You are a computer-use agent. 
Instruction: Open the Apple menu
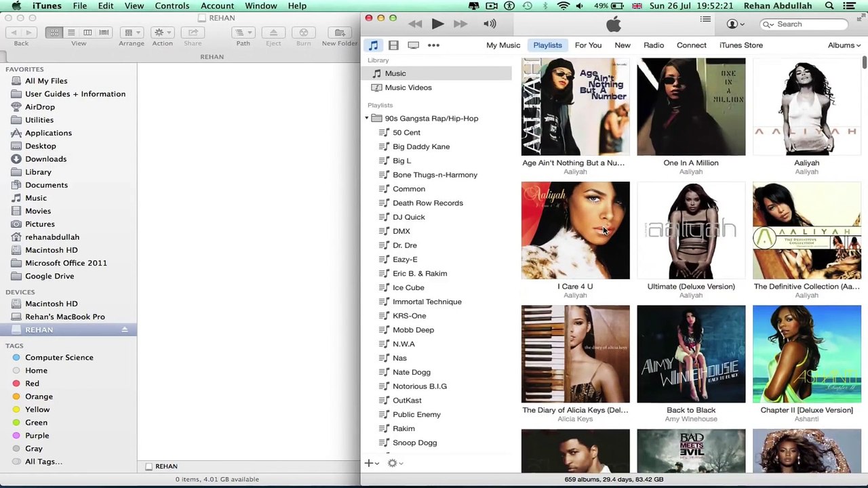(16, 6)
